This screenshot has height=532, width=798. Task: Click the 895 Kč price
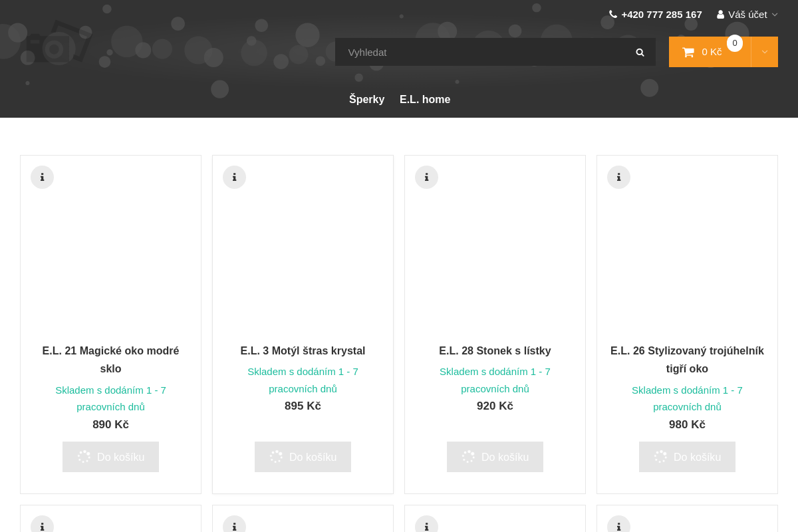(303, 406)
